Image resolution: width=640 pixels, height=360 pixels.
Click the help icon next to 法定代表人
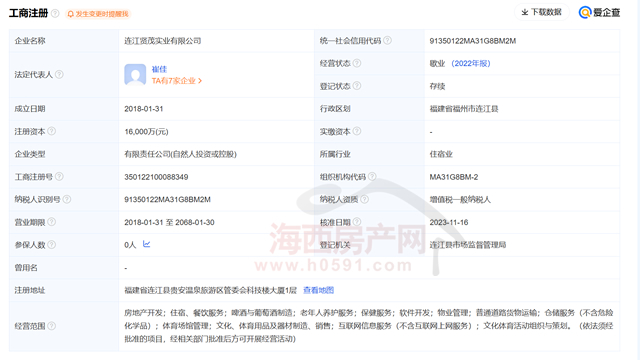tap(59, 74)
